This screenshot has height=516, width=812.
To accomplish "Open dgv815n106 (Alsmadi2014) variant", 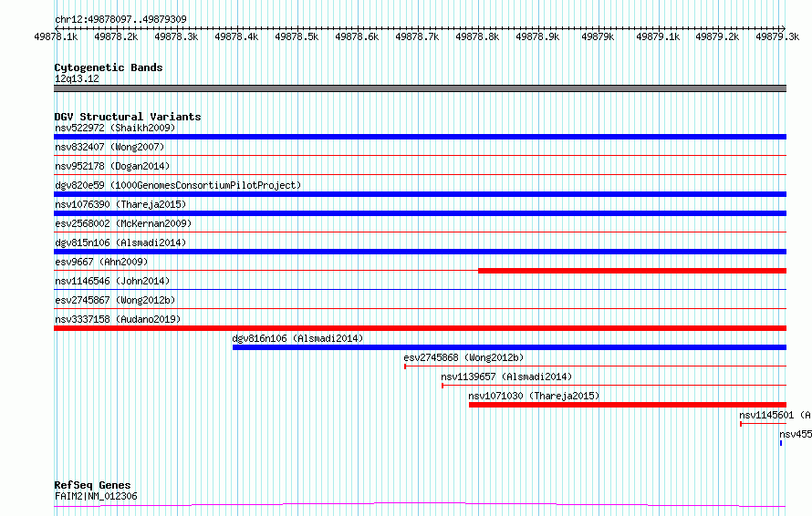I will (x=120, y=243).
